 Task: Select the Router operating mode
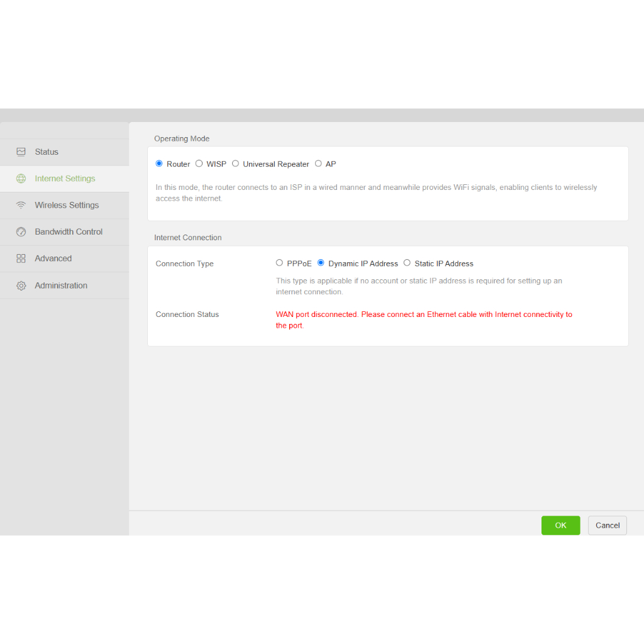pos(159,164)
